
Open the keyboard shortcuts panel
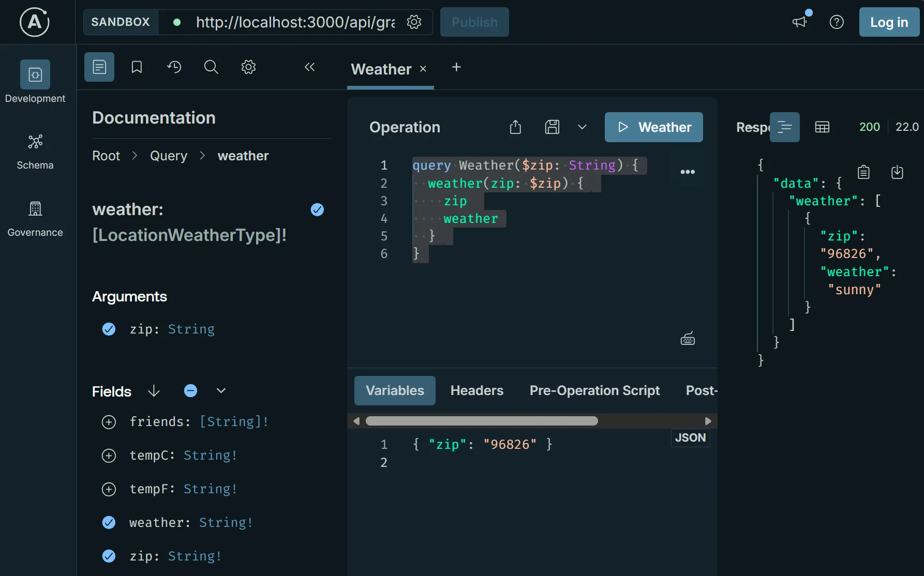687,338
